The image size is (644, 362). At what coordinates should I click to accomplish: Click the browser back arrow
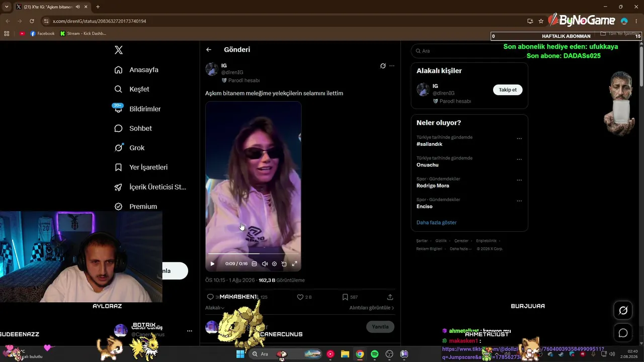(x=8, y=21)
